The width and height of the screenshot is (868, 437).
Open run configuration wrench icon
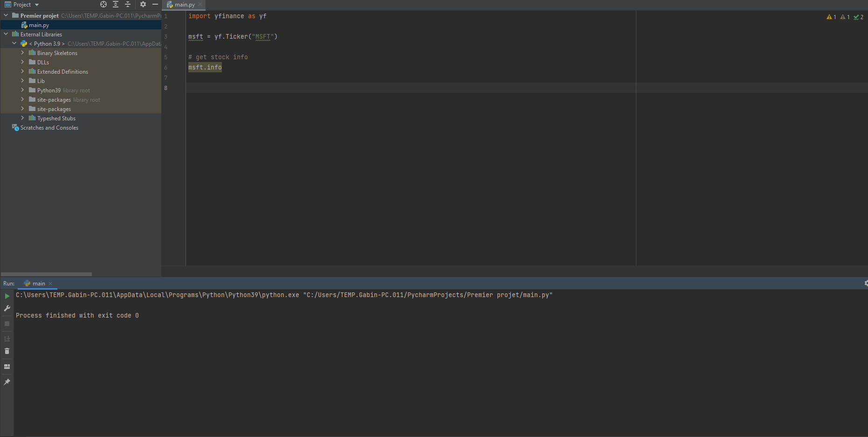7,308
